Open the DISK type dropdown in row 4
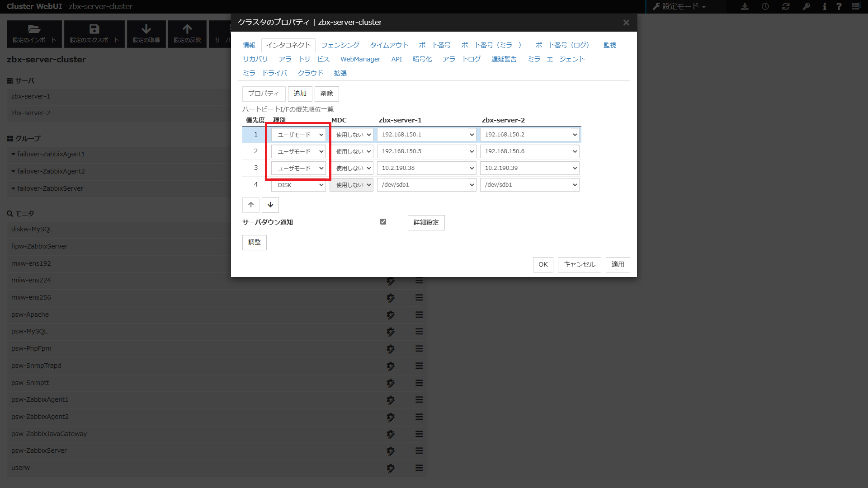The image size is (868, 488). (x=298, y=185)
